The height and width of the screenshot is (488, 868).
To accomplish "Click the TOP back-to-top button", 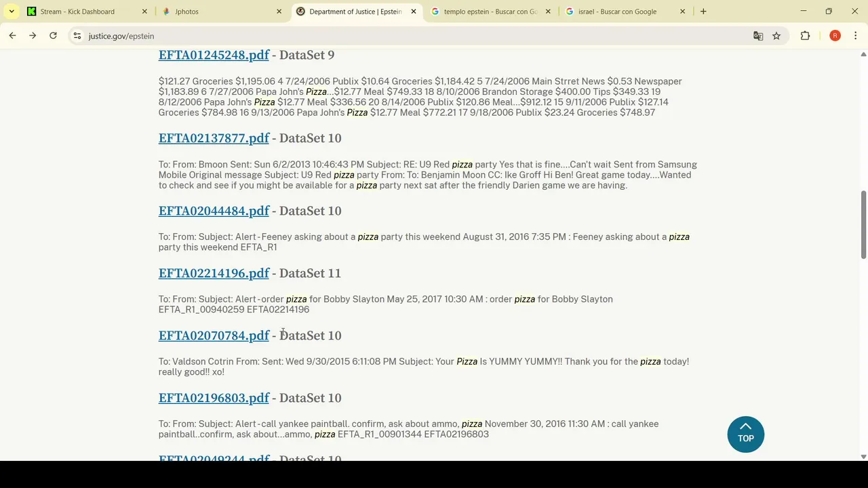I will (746, 434).
